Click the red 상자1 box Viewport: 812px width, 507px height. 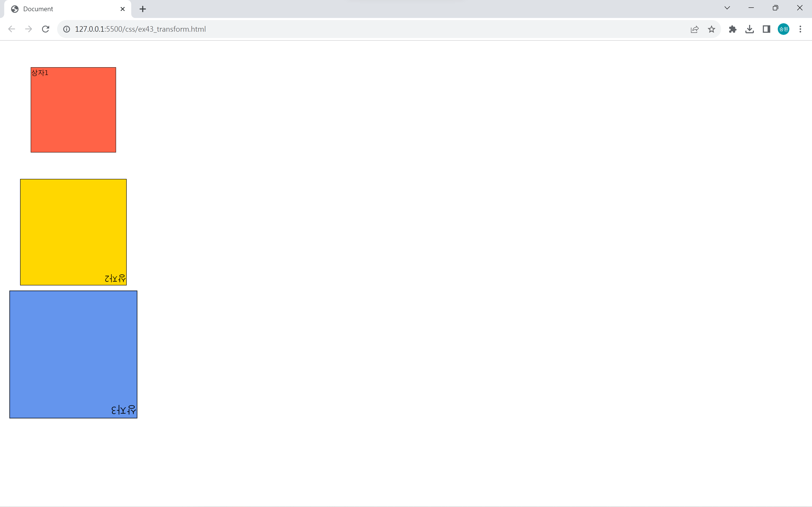pyautogui.click(x=73, y=110)
